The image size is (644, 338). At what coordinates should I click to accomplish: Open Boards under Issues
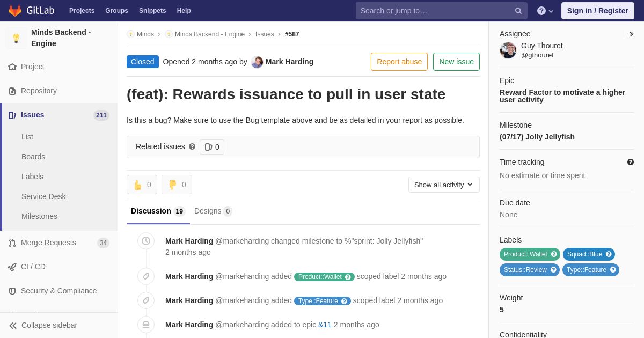(33, 157)
